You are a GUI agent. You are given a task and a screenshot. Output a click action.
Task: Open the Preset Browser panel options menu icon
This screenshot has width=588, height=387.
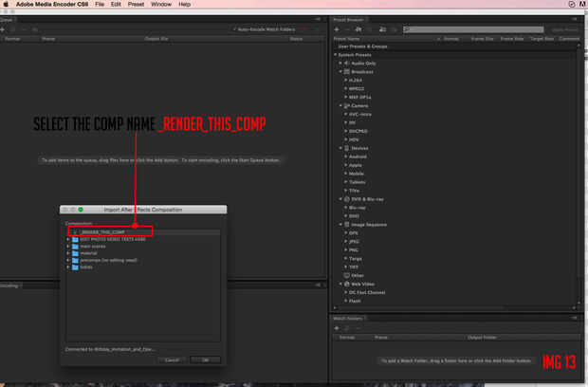click(574, 19)
